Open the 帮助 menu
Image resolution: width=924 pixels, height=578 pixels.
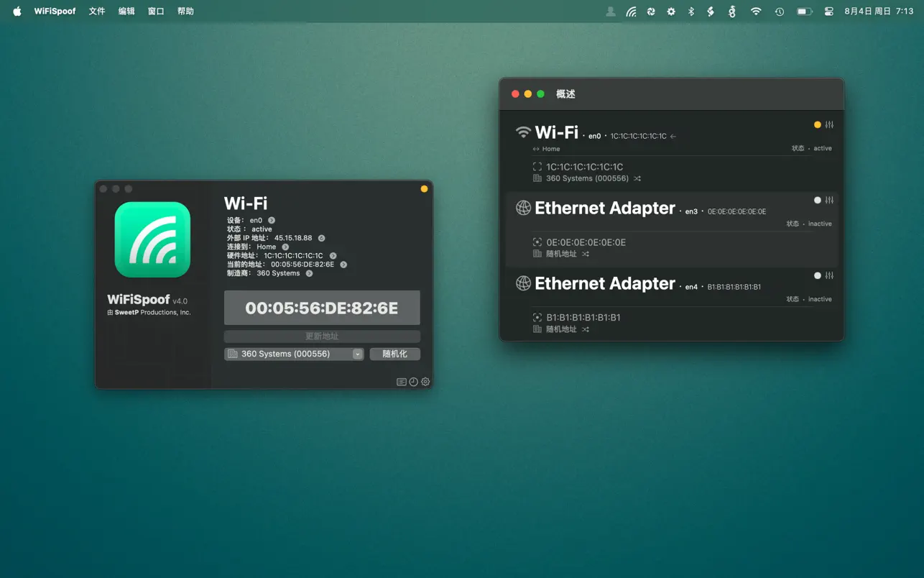click(185, 11)
